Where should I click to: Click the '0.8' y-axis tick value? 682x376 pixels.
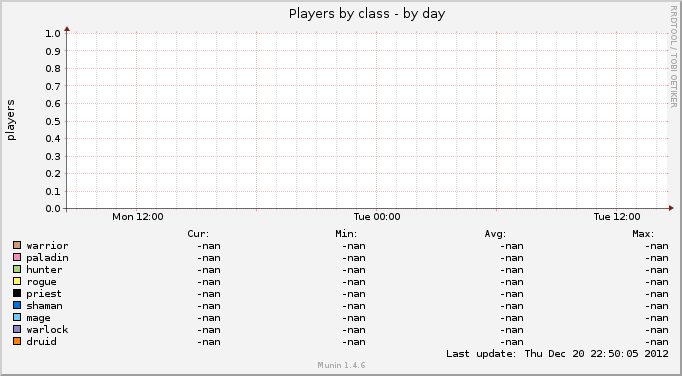point(53,69)
